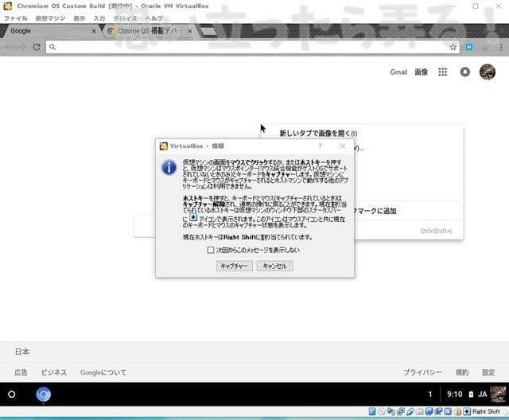Screen dimensions: 509x420
Task: Click the 9:10 clock in the tray
Action: click(x=454, y=394)
